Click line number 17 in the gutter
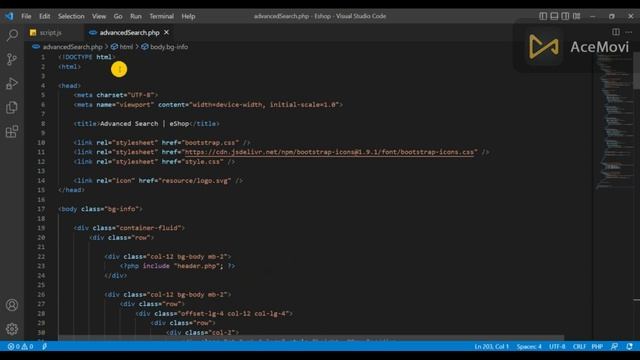The image size is (640, 360). coord(41,209)
